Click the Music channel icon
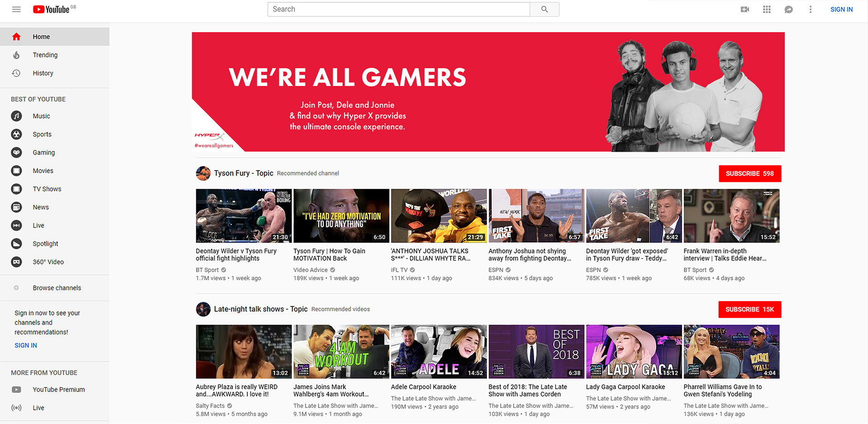Image resolution: width=868 pixels, height=424 pixels. 16,116
